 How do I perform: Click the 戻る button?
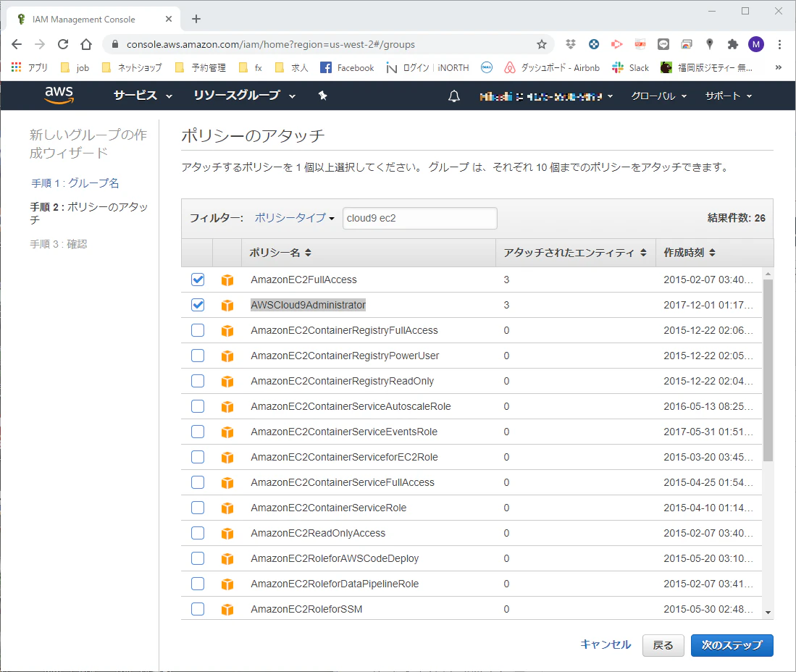pos(663,645)
